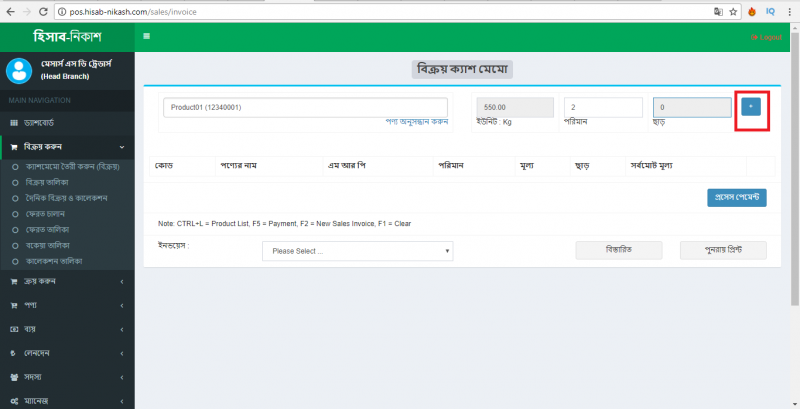Click the cart icon beside ক্রয় করুন

click(x=14, y=282)
